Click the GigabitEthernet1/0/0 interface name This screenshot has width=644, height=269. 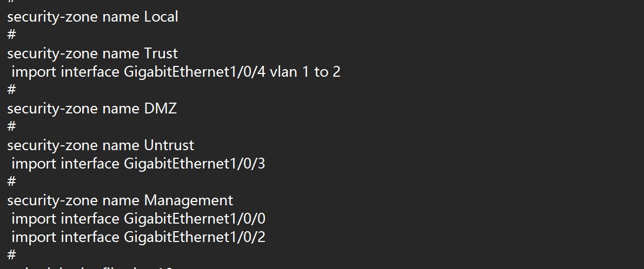click(x=195, y=219)
